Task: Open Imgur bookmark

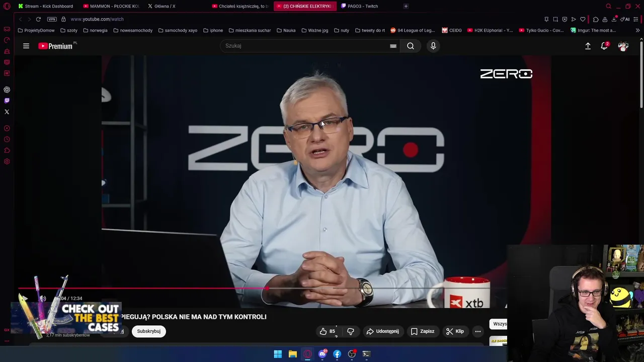Action: pyautogui.click(x=593, y=30)
